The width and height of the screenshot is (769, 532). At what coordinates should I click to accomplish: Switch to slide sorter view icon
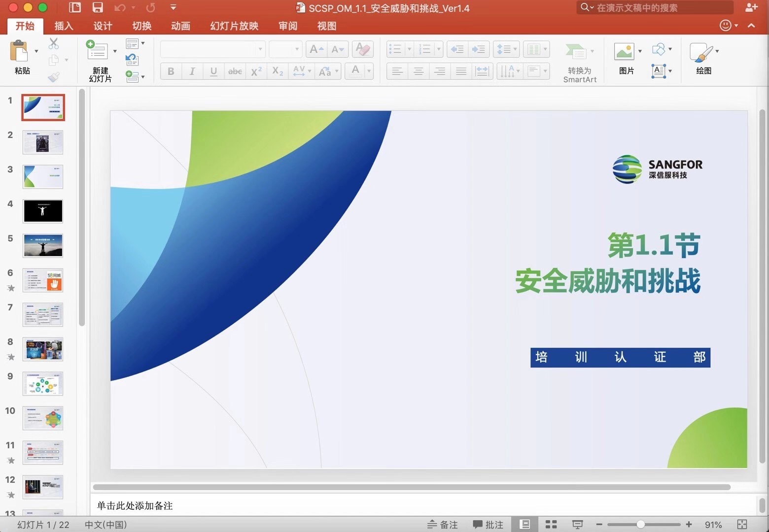(551, 524)
